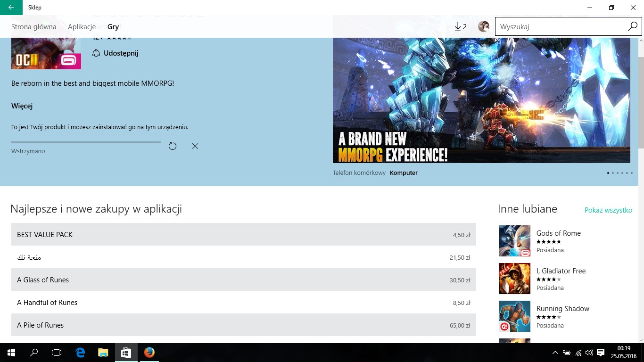Open the Gods of Rome title
Image resolution: width=644 pixels, height=362 pixels.
click(559, 233)
